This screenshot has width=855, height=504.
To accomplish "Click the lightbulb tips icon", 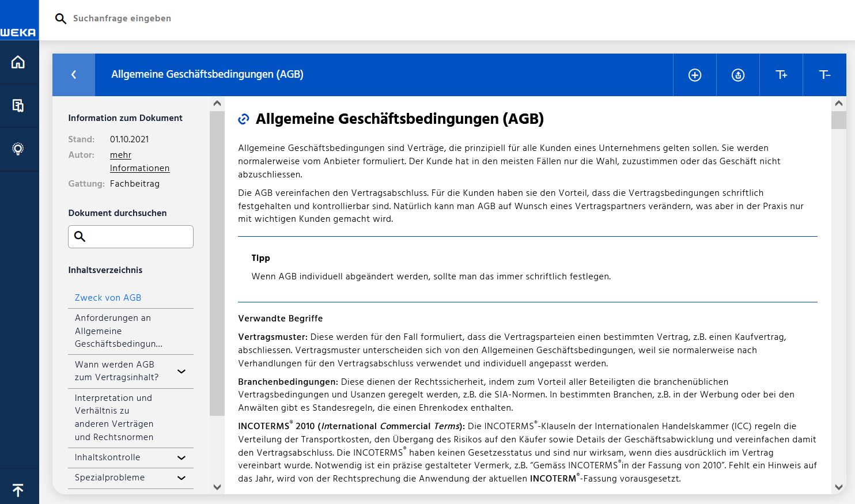I will tap(18, 149).
